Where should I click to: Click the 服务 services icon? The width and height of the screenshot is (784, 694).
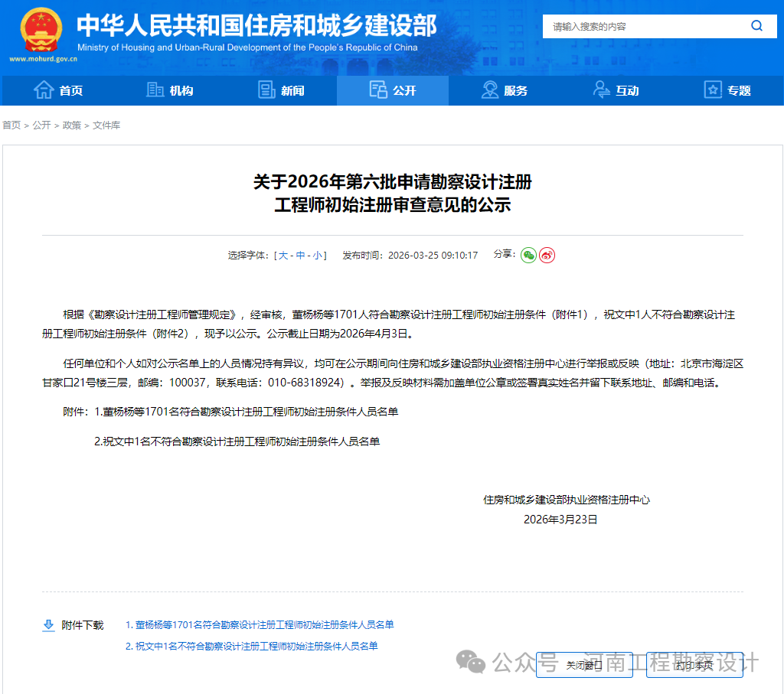click(x=489, y=90)
